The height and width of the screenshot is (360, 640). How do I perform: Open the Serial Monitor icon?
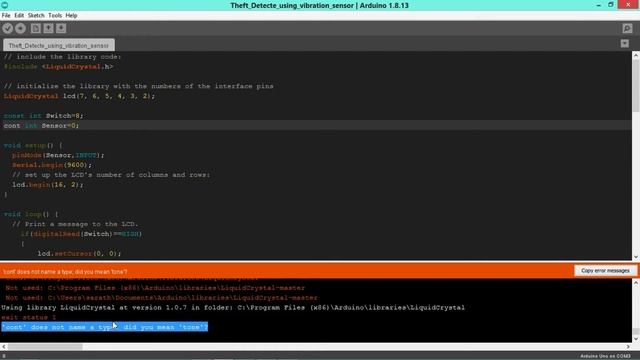pyautogui.click(x=627, y=29)
